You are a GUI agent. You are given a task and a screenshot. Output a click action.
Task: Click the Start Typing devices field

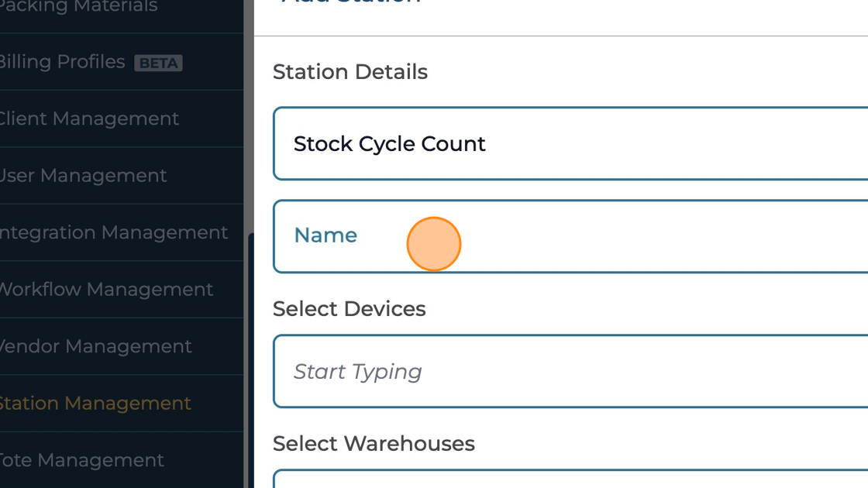coord(570,372)
